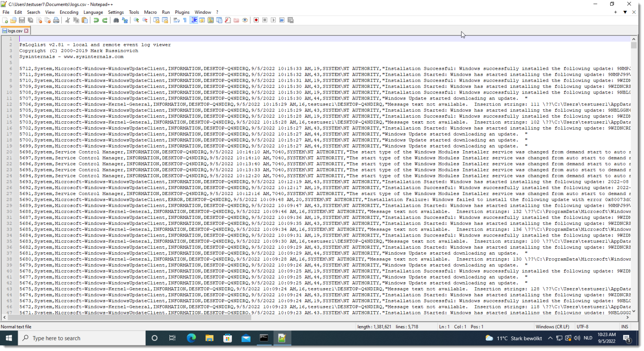The image size is (644, 351).
Task: Click the Save All toolbar icon
Action: coord(30,20)
